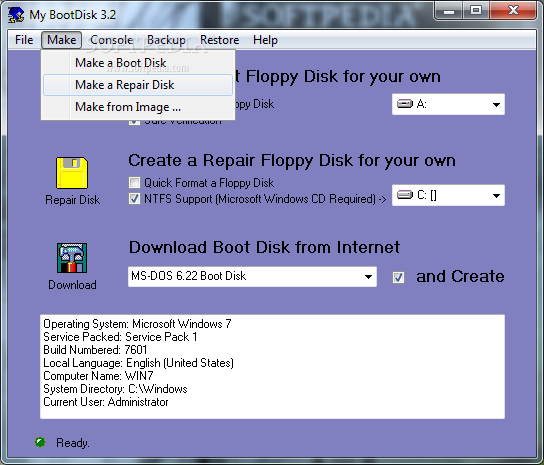Open the Help menu
The height and width of the screenshot is (465, 544).
click(265, 40)
